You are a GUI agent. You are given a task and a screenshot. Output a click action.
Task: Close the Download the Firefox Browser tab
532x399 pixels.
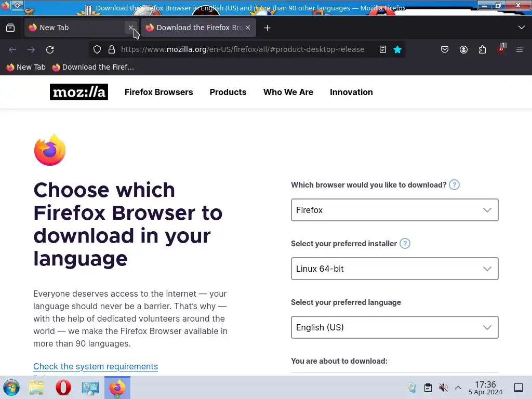click(248, 28)
